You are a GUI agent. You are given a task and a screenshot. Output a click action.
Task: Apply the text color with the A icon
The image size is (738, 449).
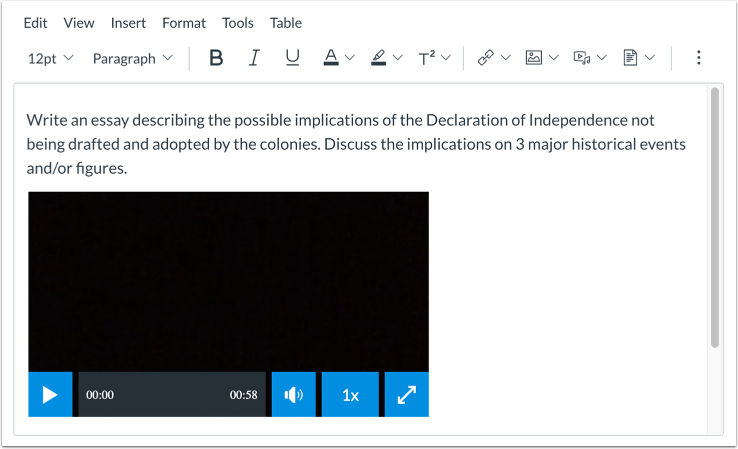point(331,57)
